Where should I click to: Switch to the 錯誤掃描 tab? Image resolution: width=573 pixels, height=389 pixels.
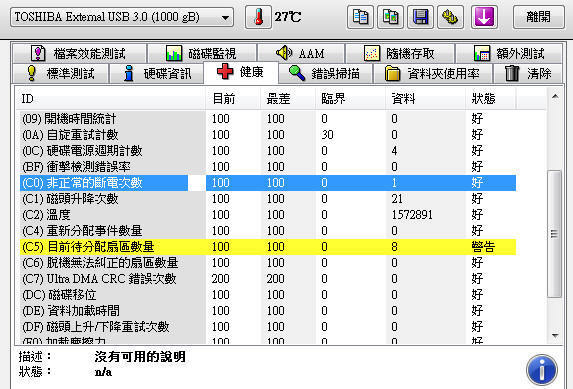click(x=325, y=74)
